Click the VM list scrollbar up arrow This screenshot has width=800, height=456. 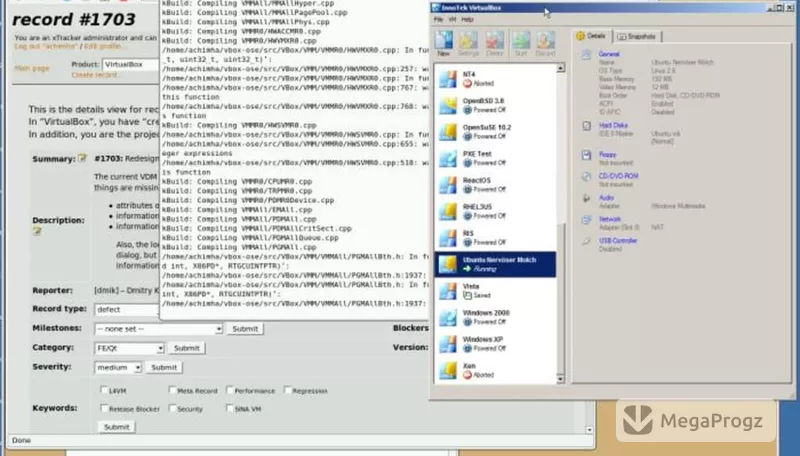coord(561,68)
